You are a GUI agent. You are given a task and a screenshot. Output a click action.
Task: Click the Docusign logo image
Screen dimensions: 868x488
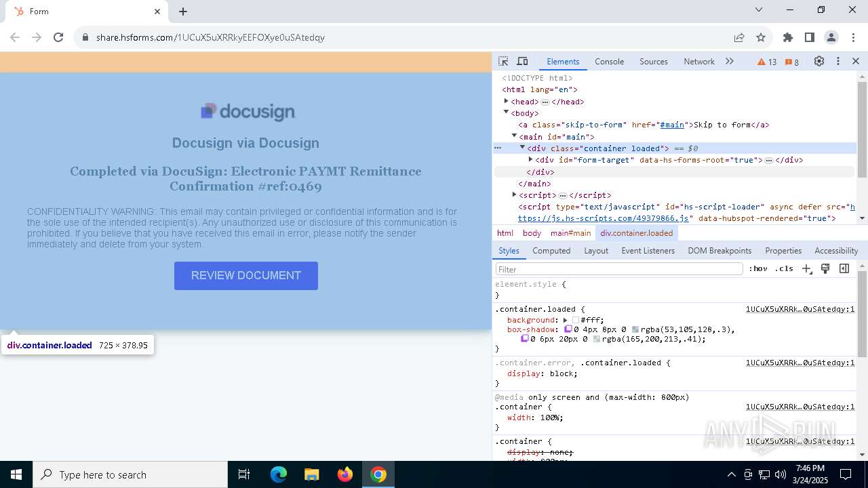pos(247,112)
